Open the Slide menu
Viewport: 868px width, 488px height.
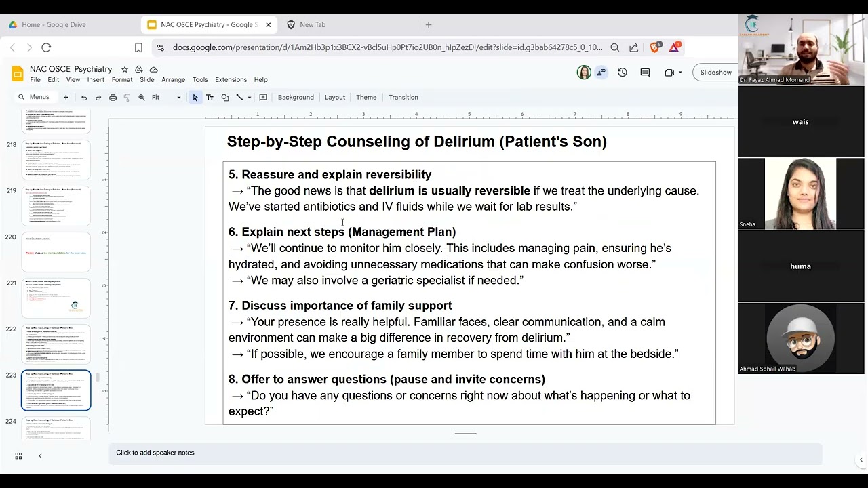(146, 80)
